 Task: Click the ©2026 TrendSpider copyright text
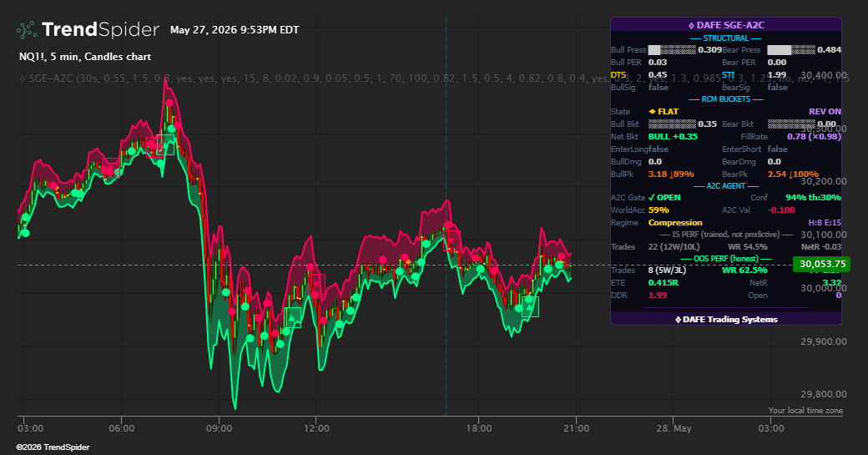(53, 447)
